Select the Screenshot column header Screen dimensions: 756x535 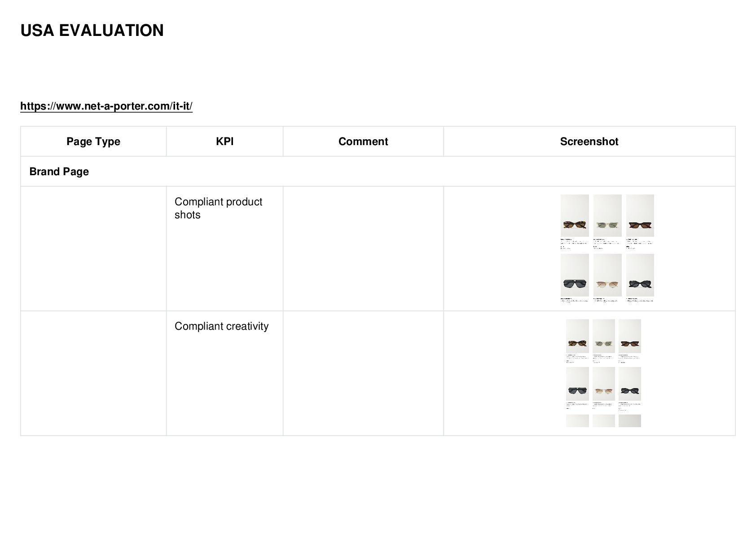coord(589,141)
